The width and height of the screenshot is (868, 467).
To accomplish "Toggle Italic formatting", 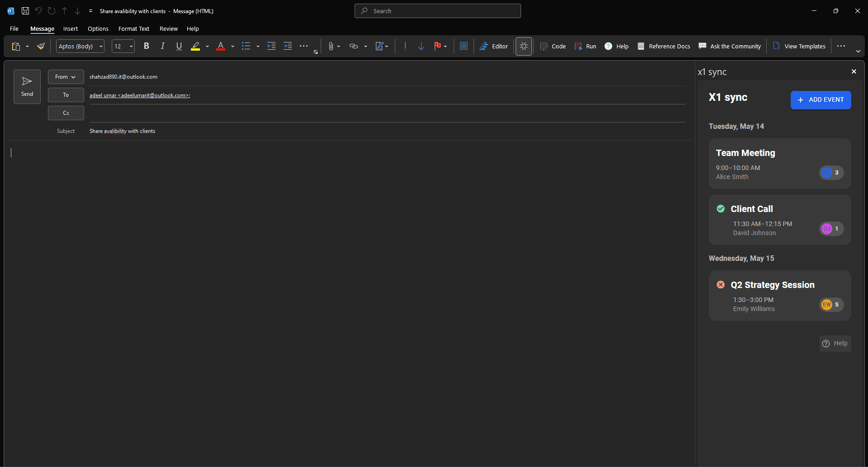I will coord(162,46).
